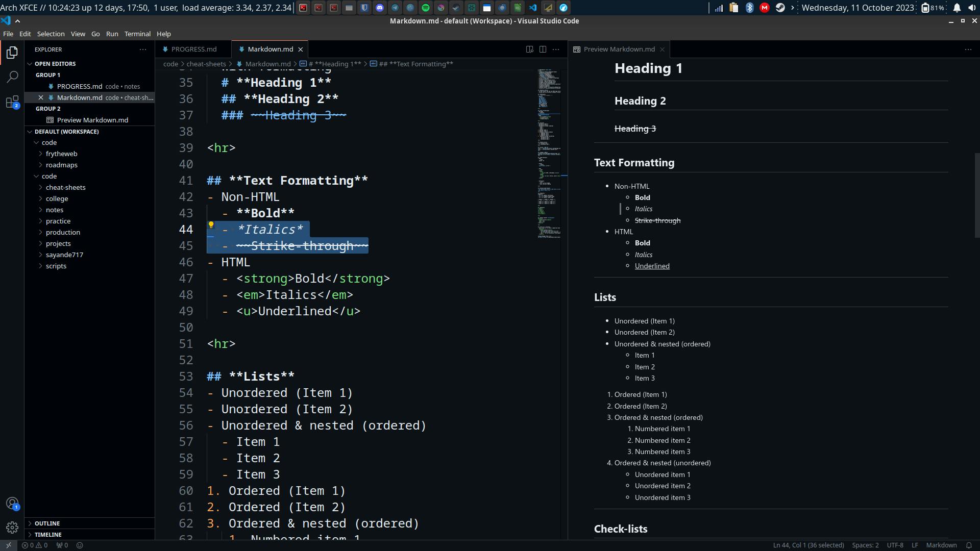Image resolution: width=980 pixels, height=551 pixels.
Task: Switch to the PROGRESS.md tab
Action: (193, 49)
